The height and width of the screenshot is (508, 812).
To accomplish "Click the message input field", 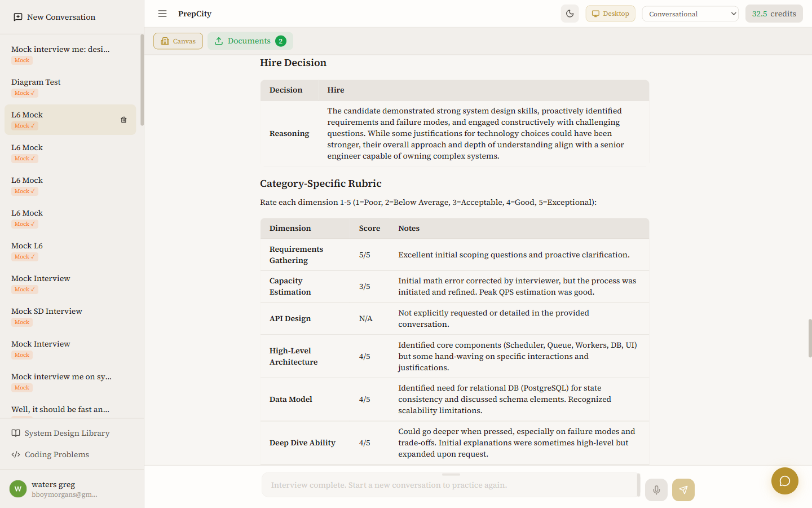I will tap(449, 485).
